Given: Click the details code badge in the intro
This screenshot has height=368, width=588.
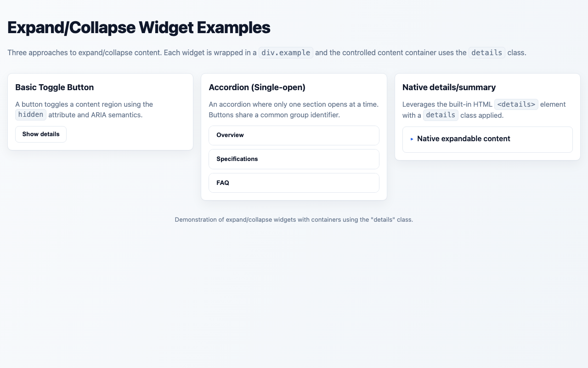Looking at the screenshot, I should point(486,52).
